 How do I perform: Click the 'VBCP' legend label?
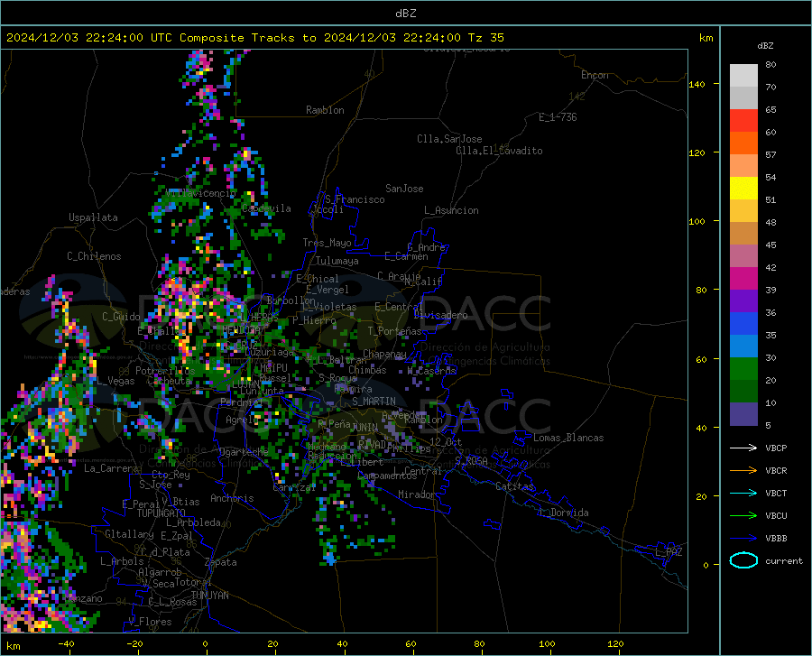click(x=776, y=448)
